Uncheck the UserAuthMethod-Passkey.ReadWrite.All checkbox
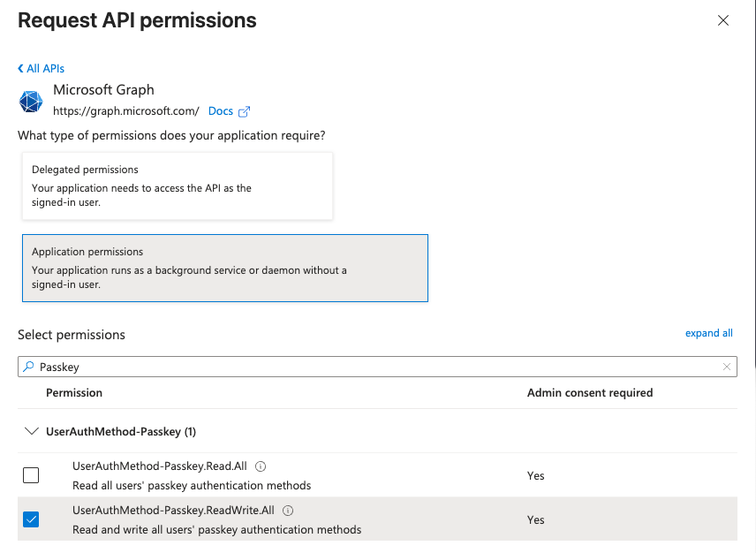756x553 pixels. (31, 519)
